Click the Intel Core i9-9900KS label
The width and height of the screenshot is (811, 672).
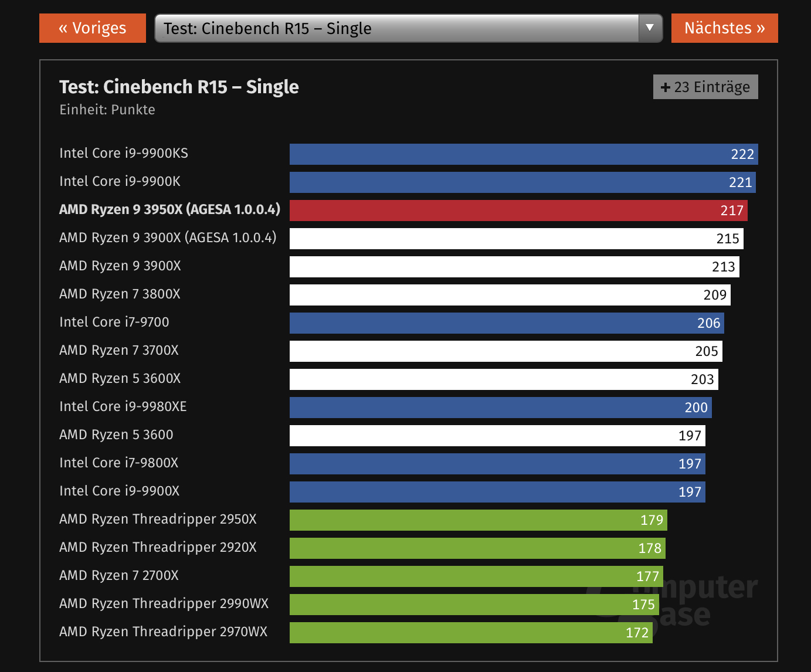[x=124, y=153]
